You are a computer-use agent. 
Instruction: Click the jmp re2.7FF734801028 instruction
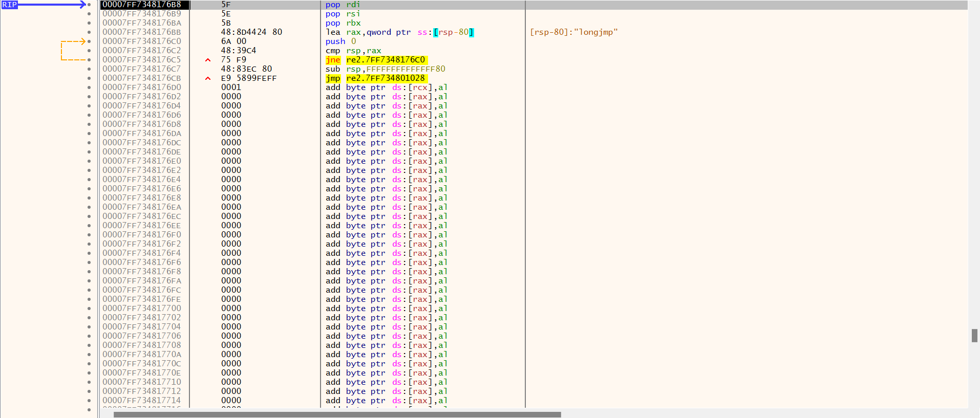click(376, 78)
